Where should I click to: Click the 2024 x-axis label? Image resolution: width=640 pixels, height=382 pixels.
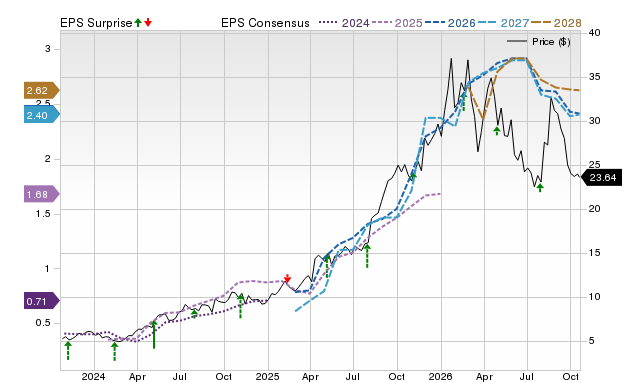click(93, 376)
